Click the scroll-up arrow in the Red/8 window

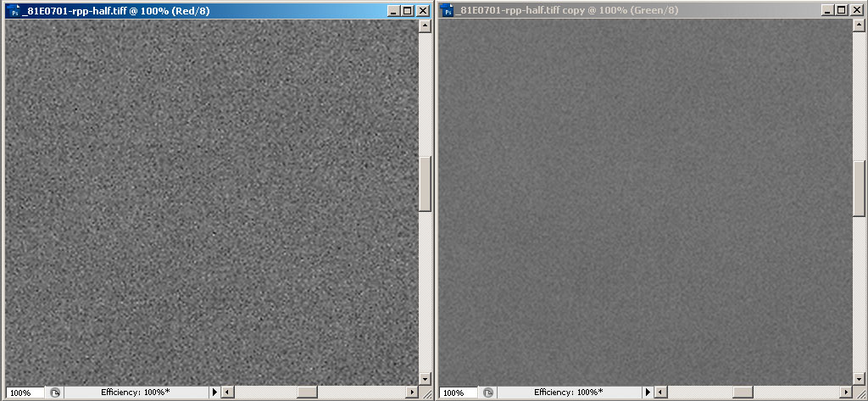click(x=426, y=26)
